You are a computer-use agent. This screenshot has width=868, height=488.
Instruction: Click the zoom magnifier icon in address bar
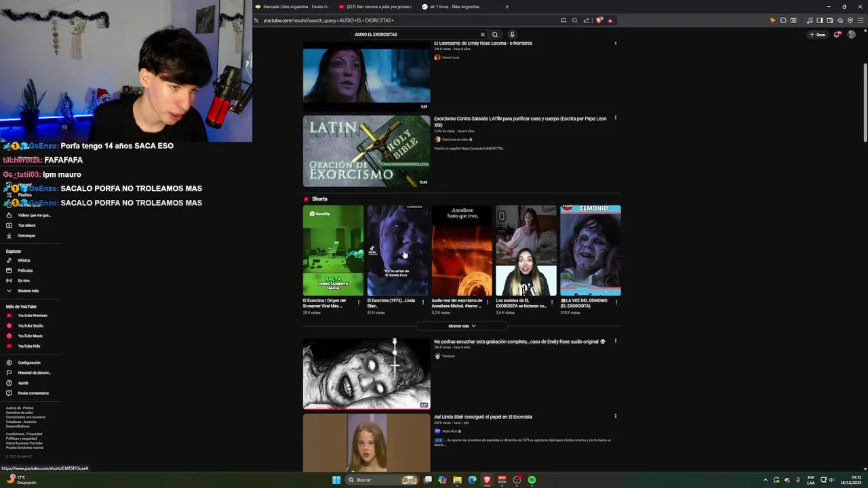tap(575, 20)
